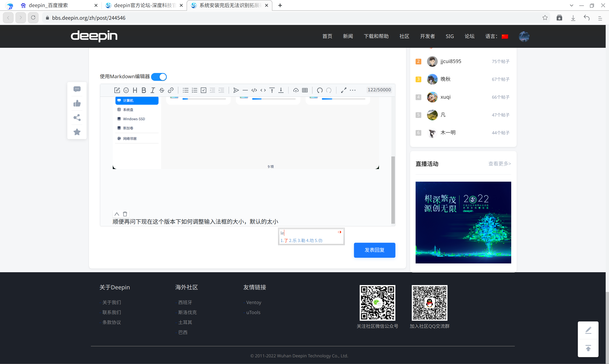Apply strikethrough formatting
The height and width of the screenshot is (364, 609).
point(162,90)
